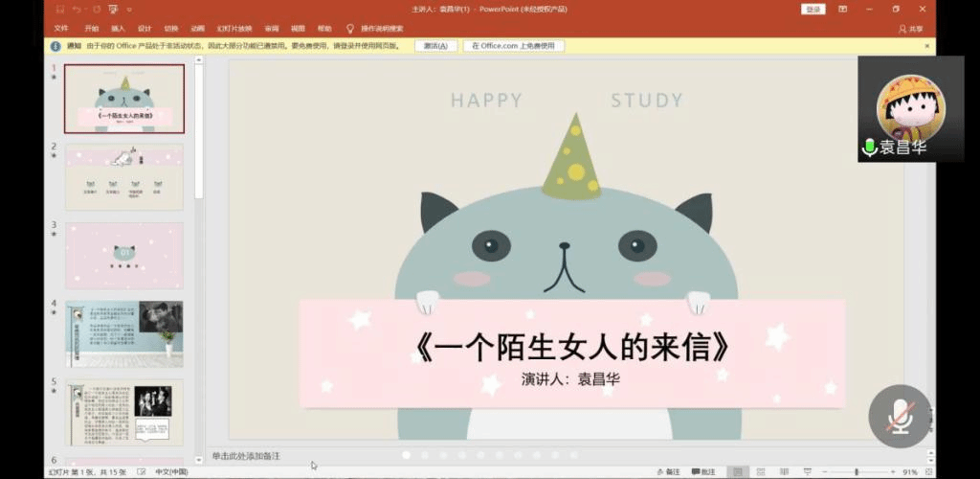Start slideshow from beginning via quick access icon
Viewport: 980px width, 479px height.
(113, 10)
